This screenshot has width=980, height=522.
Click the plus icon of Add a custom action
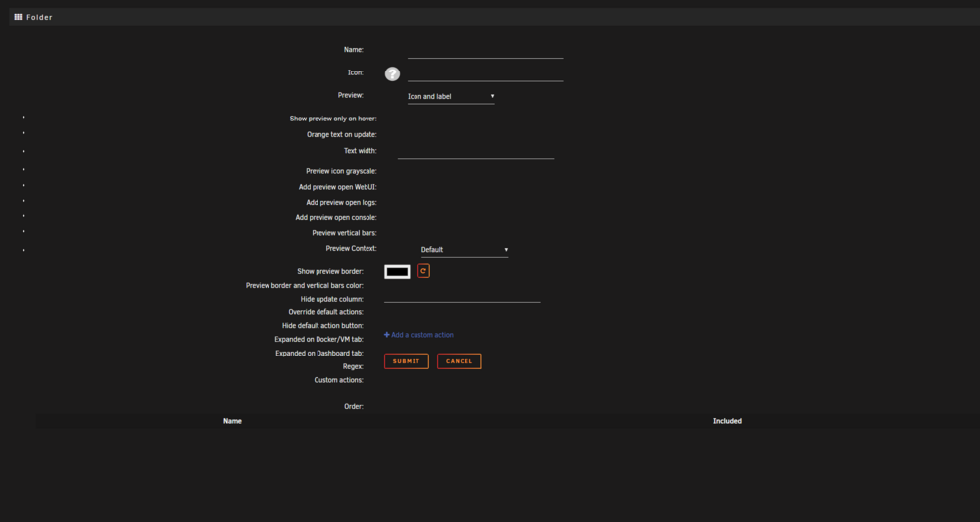click(387, 335)
